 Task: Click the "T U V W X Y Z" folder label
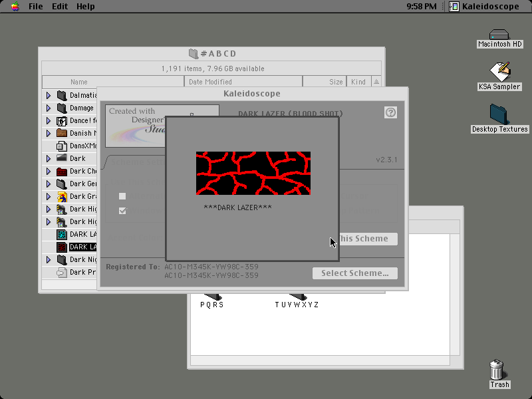point(297,305)
